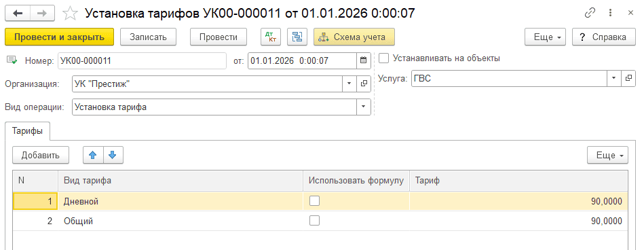The height and width of the screenshot is (250, 644).
Task: Open the Организация record via the open icon
Action: (364, 84)
